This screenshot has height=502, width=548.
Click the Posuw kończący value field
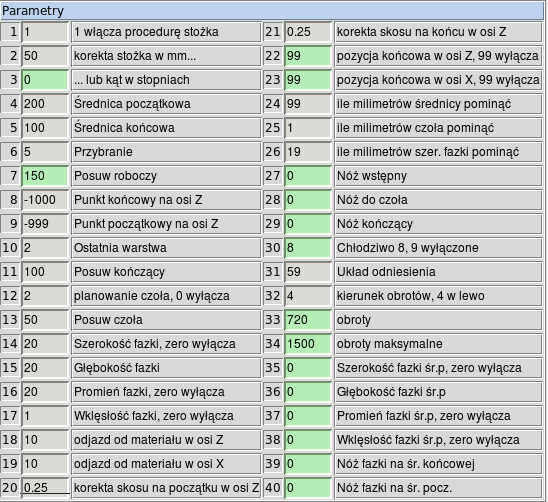(45, 272)
